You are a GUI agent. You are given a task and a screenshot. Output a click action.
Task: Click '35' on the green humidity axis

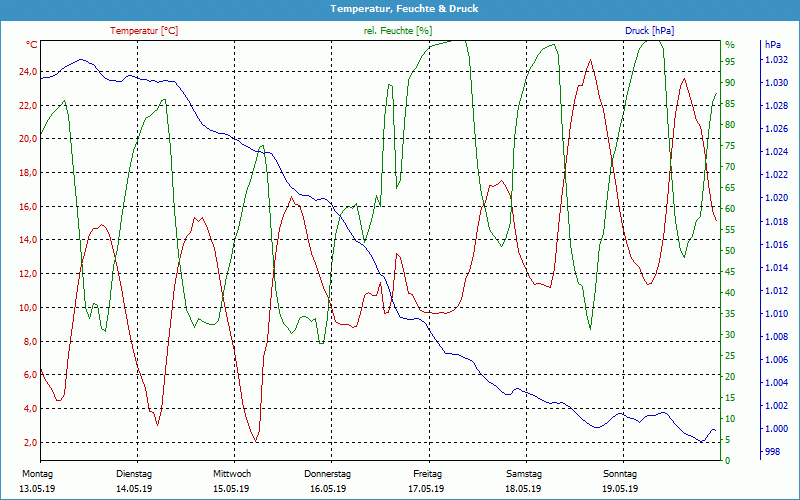coord(730,314)
